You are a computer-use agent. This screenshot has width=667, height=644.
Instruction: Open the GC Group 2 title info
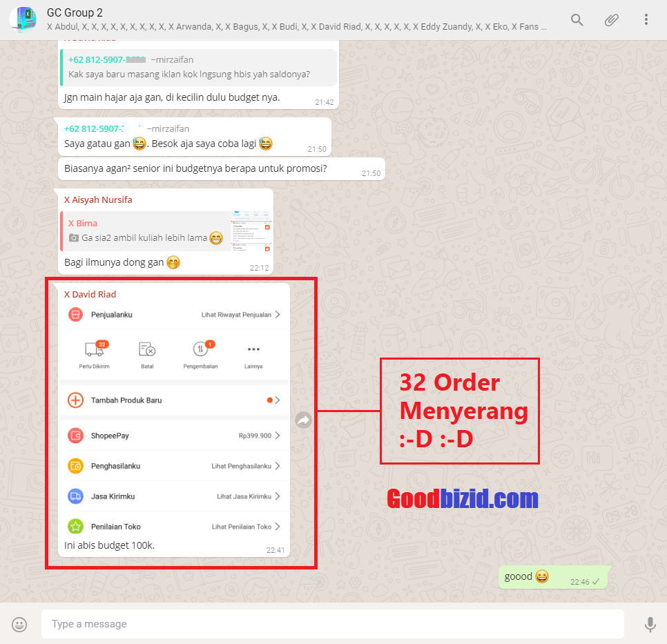coord(75,12)
